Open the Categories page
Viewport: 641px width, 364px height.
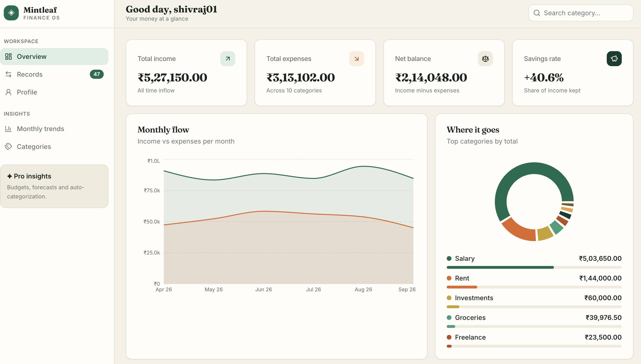pos(54,147)
